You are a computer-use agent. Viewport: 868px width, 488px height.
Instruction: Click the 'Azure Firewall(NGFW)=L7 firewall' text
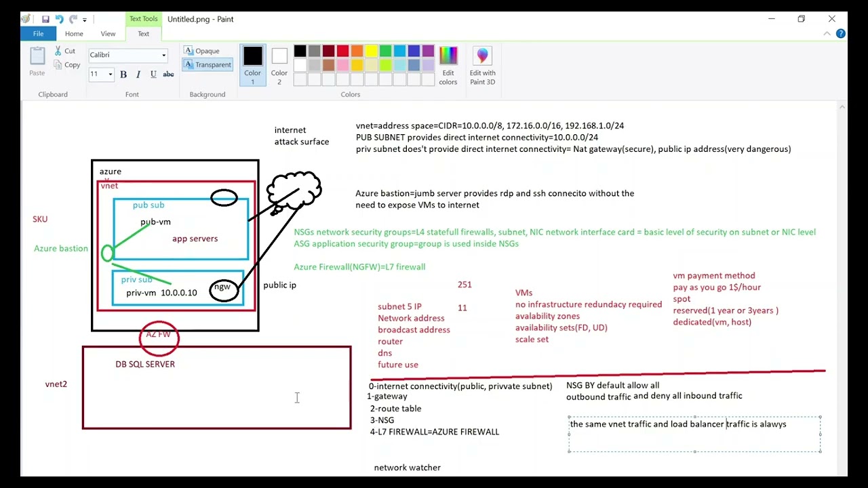[359, 267]
